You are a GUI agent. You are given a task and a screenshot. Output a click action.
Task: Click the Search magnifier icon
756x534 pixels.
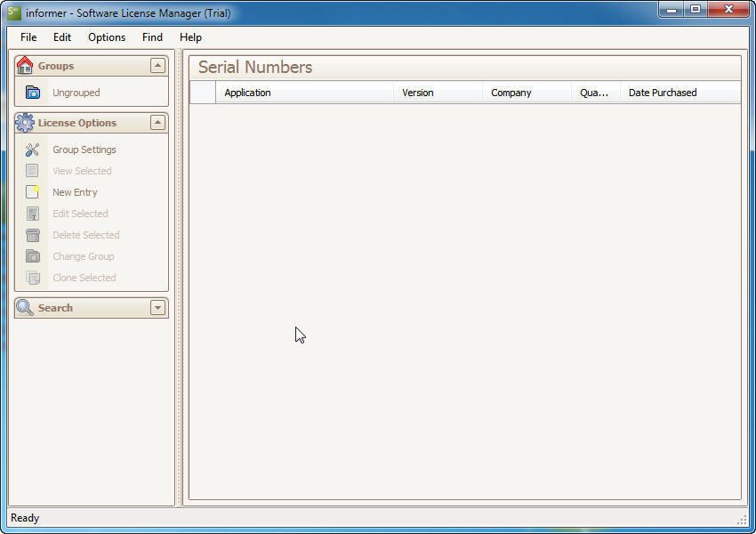[x=25, y=307]
